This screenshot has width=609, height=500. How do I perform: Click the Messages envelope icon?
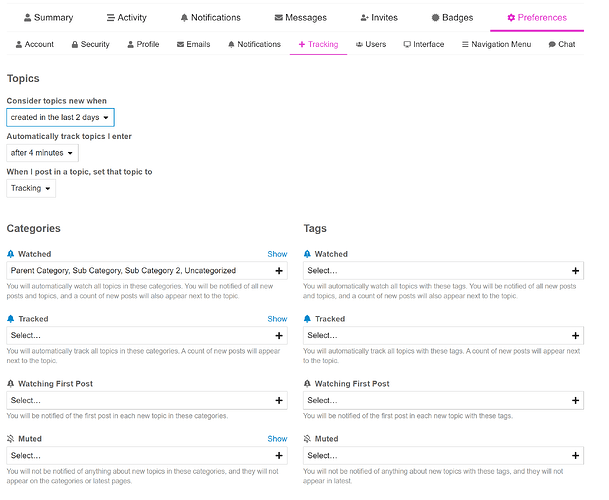[x=278, y=17]
